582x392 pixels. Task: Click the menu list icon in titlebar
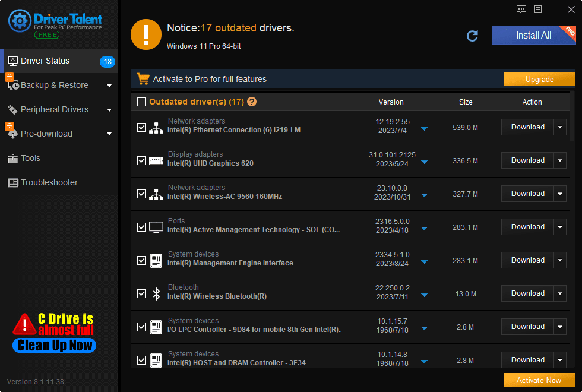[538, 10]
